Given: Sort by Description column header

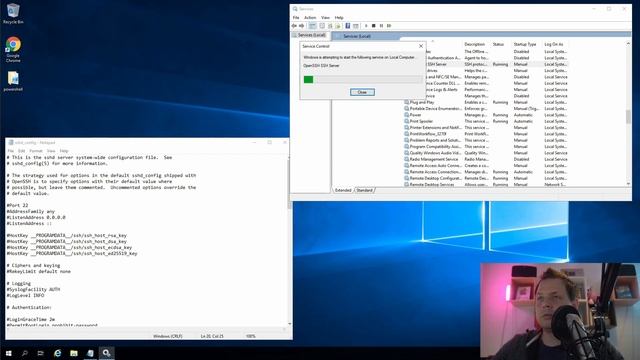Looking at the screenshot, I should [x=475, y=44].
